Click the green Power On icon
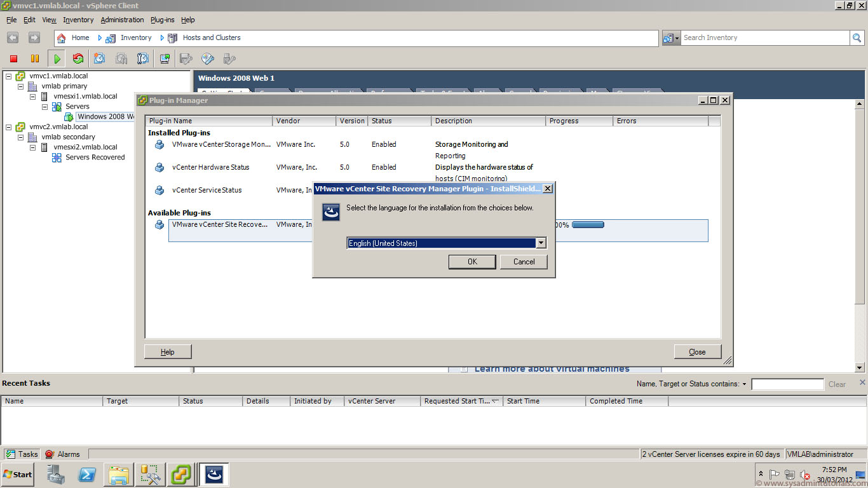 coord(57,58)
